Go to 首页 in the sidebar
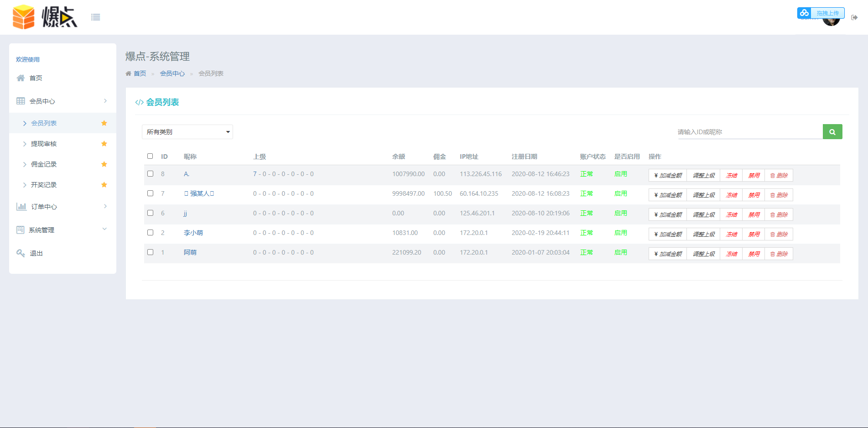Image resolution: width=868 pixels, height=428 pixels. pyautogui.click(x=36, y=78)
